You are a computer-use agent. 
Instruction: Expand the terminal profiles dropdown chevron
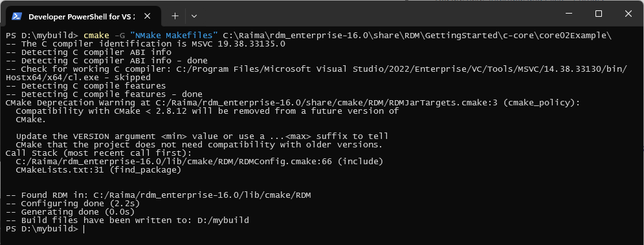194,16
